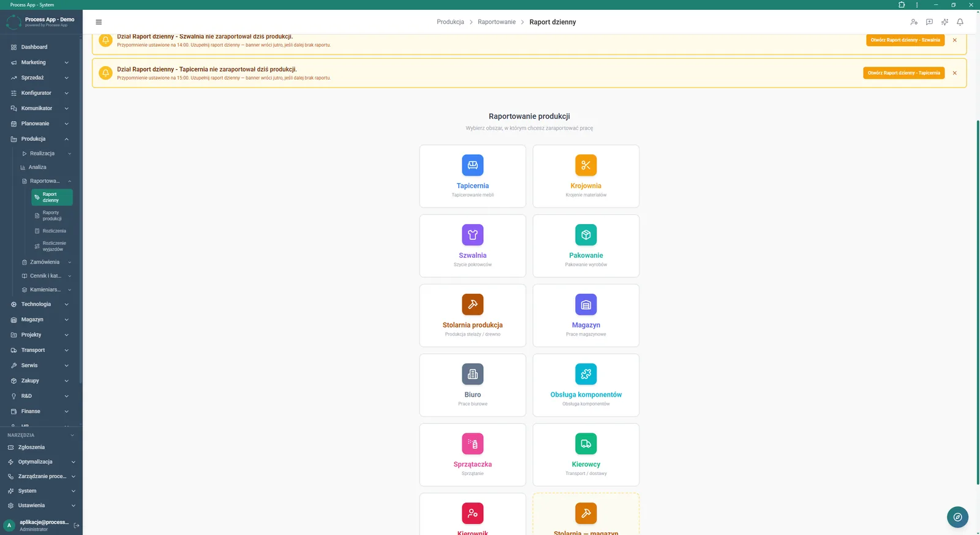Select Stolarnia produkcja hammer icon
The image size is (980, 535).
point(472,304)
